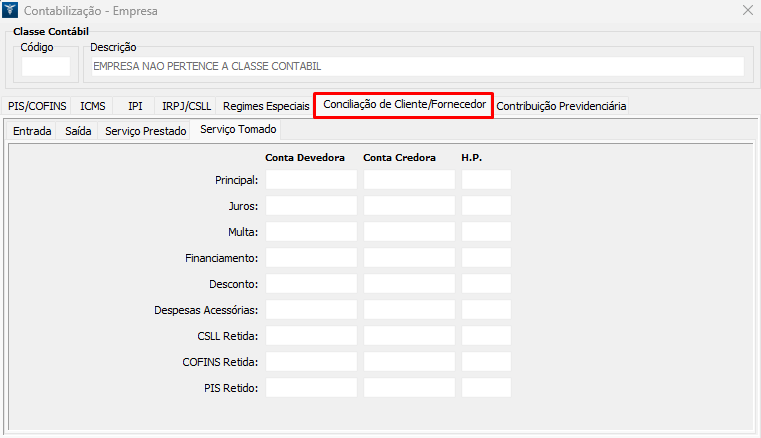Focus Conta Credora field for PIS Retido
This screenshot has width=761, height=438.
pyautogui.click(x=409, y=388)
